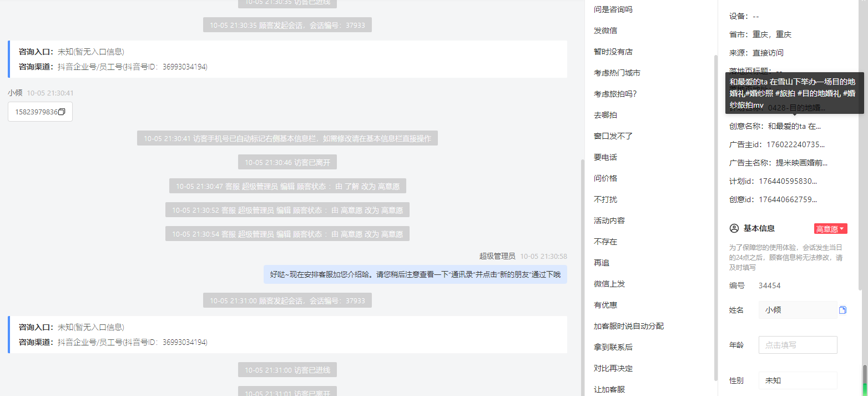Click the 21:30:52 status edit log entry
The image size is (868, 396).
point(287,210)
